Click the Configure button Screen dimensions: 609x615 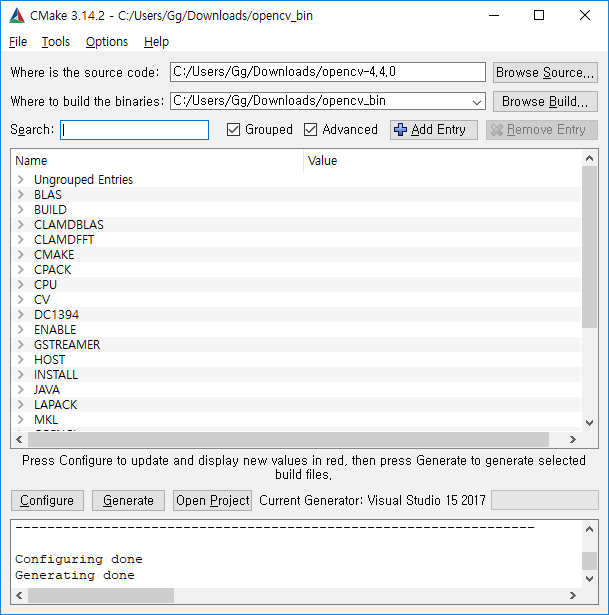point(47,500)
